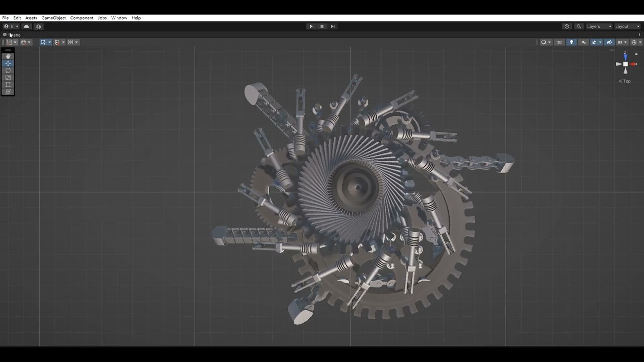Select the Scale tool
Image resolution: width=644 pixels, height=362 pixels.
pyautogui.click(x=8, y=77)
